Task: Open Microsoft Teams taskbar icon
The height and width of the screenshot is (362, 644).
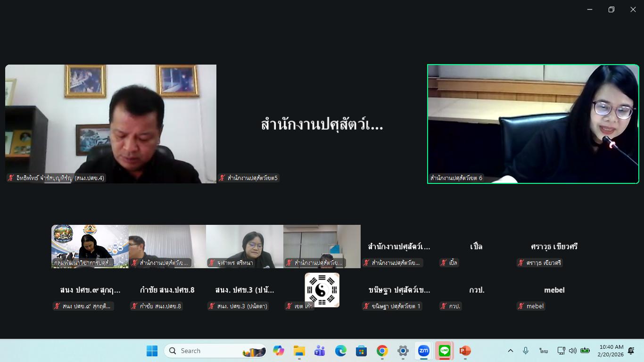Action: tap(320, 351)
